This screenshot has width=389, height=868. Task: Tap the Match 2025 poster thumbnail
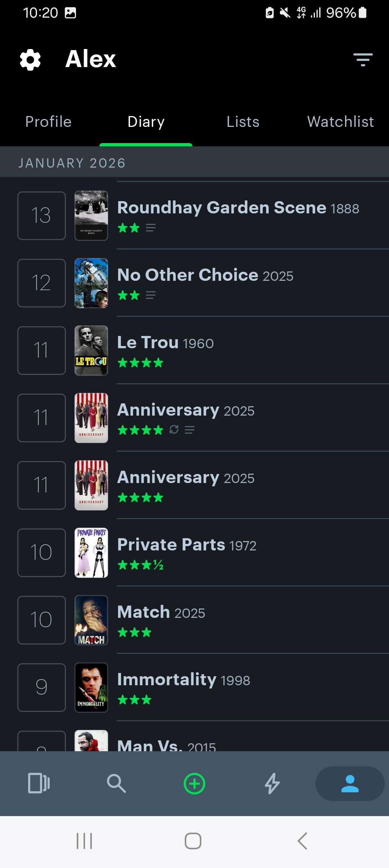pyautogui.click(x=91, y=620)
